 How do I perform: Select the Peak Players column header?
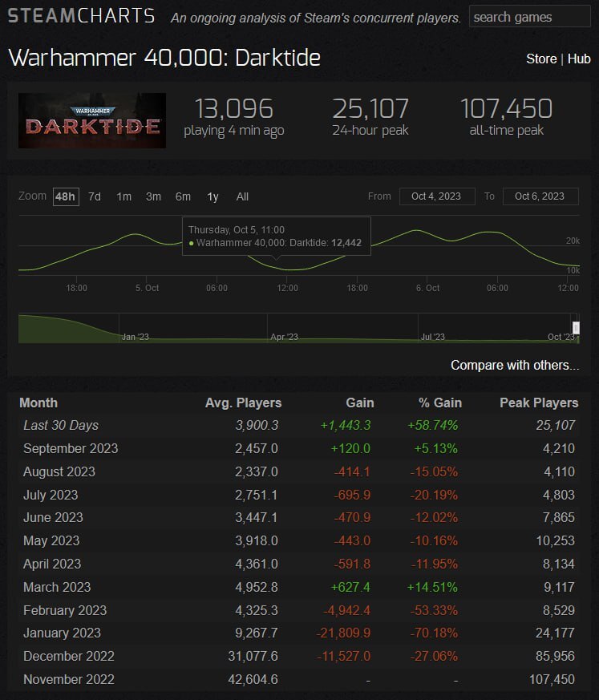click(539, 403)
